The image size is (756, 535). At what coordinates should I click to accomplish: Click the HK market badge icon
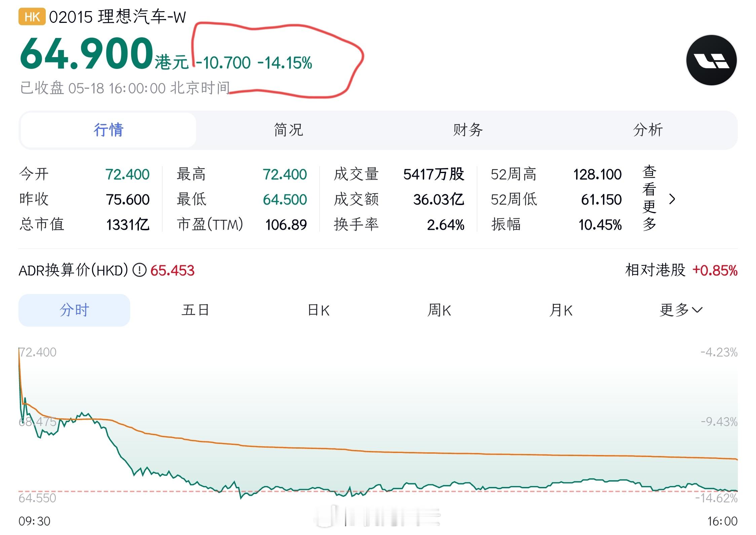(32, 17)
